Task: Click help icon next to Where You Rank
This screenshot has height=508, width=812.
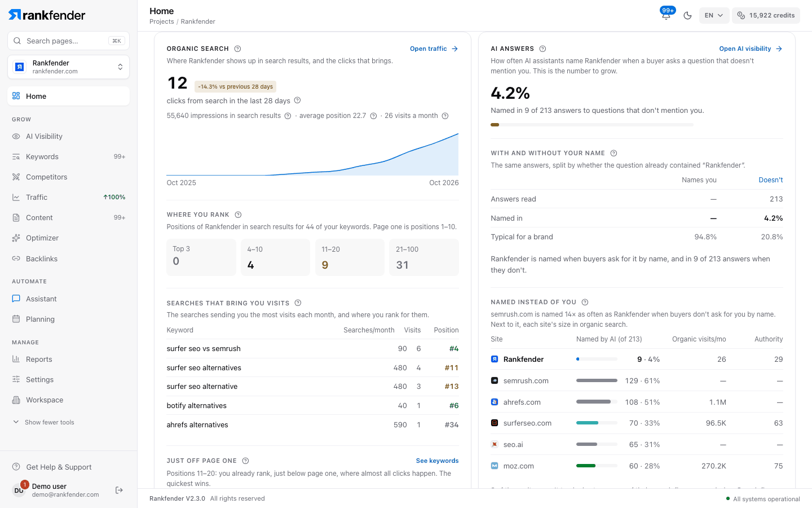Action: point(238,214)
